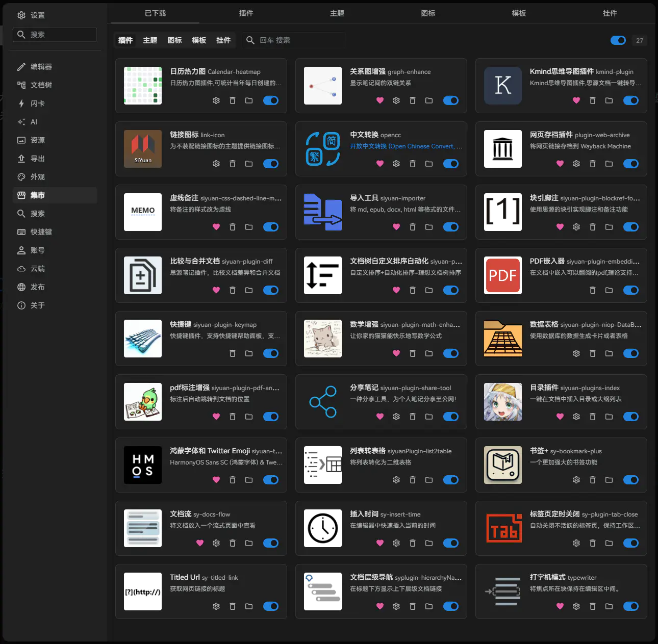Screen dimensions: 658x644
Task: Switch to the 已下载 tab
Action: tap(155, 13)
